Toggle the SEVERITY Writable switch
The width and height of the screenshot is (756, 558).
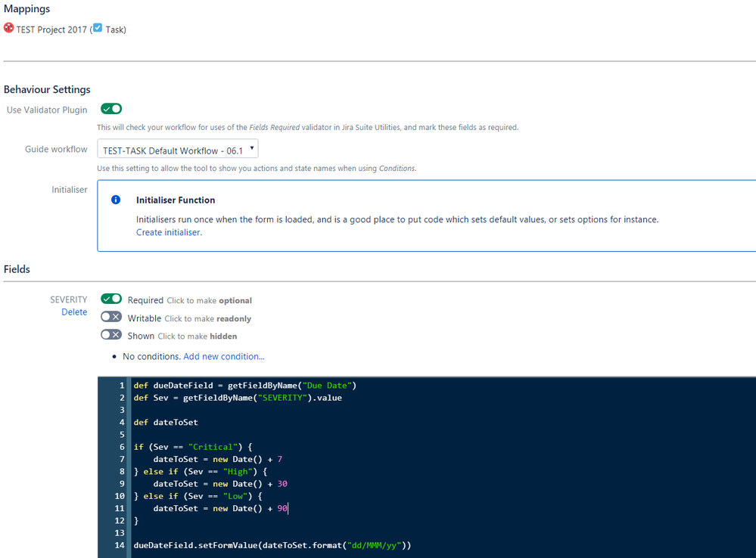tap(111, 317)
